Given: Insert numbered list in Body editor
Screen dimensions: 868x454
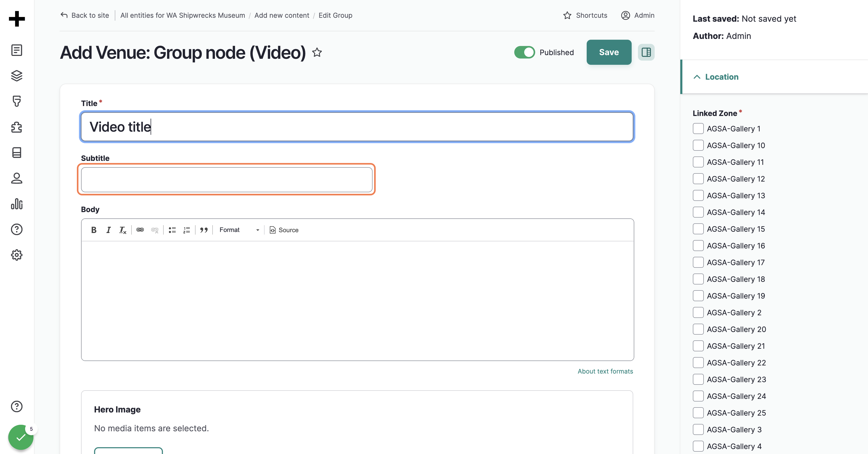Looking at the screenshot, I should click(x=187, y=230).
